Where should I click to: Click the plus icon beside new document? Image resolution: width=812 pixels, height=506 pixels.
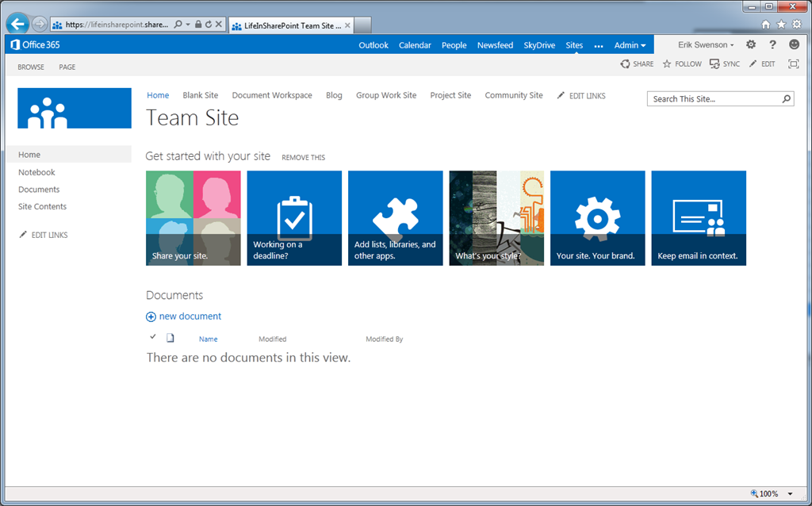[151, 316]
